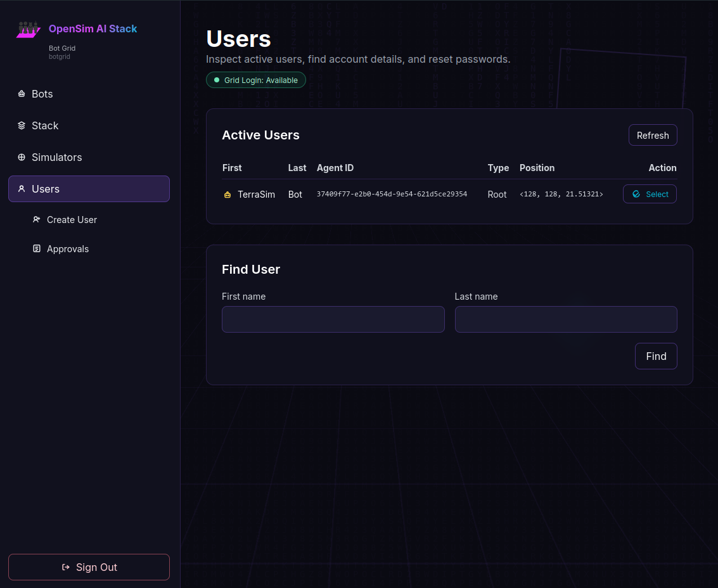The height and width of the screenshot is (588, 718).
Task: Click the agent ID 37409f77-e2b0-454d-9e54-621d5ce29354
Action: click(x=392, y=194)
